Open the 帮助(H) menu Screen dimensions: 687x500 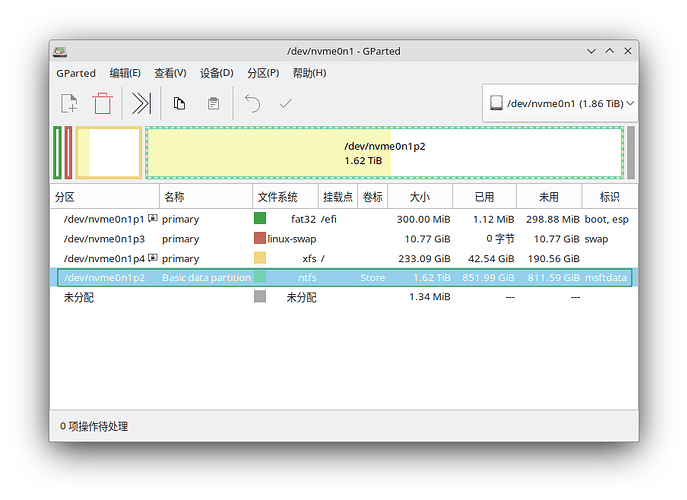309,73
